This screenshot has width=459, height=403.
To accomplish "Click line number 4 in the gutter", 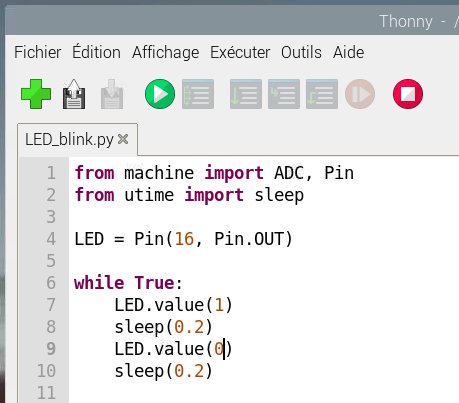I will tap(51, 239).
